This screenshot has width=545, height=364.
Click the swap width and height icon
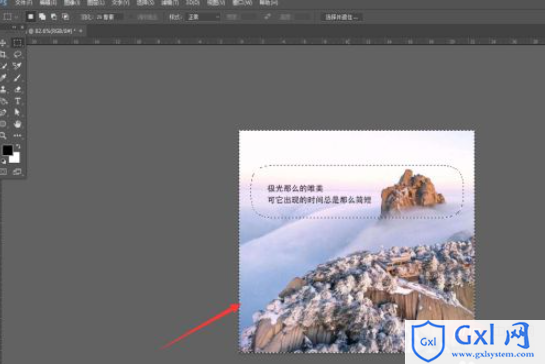[267, 17]
